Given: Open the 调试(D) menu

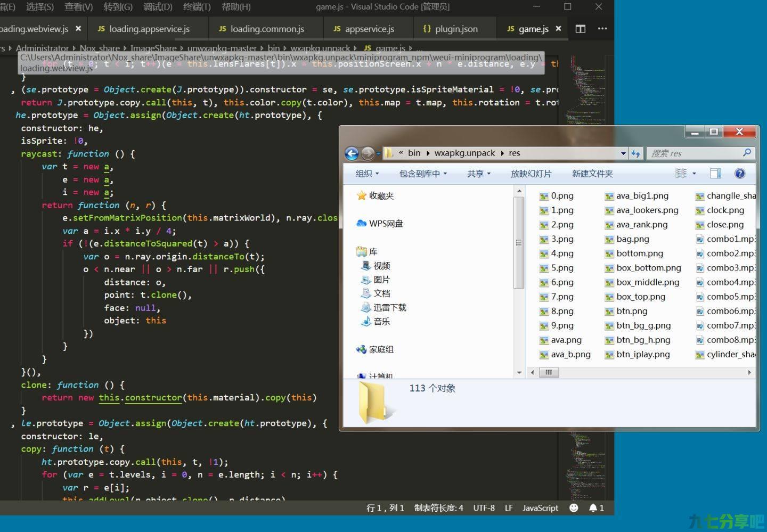Looking at the screenshot, I should 158,7.
